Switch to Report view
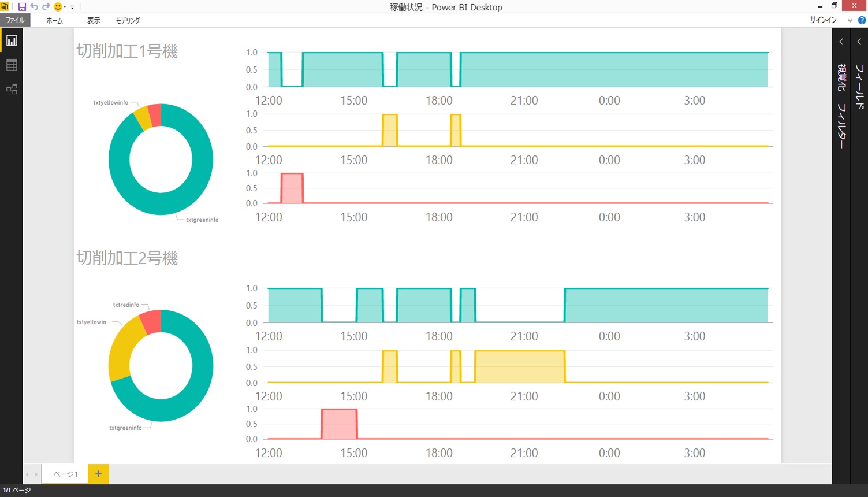This screenshot has width=868, height=497. pos(12,41)
